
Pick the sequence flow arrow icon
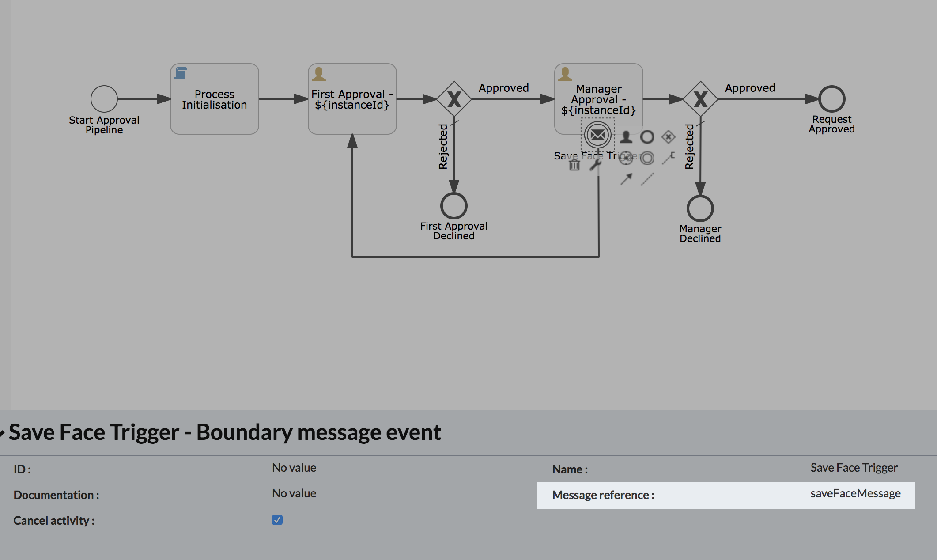pyautogui.click(x=626, y=179)
